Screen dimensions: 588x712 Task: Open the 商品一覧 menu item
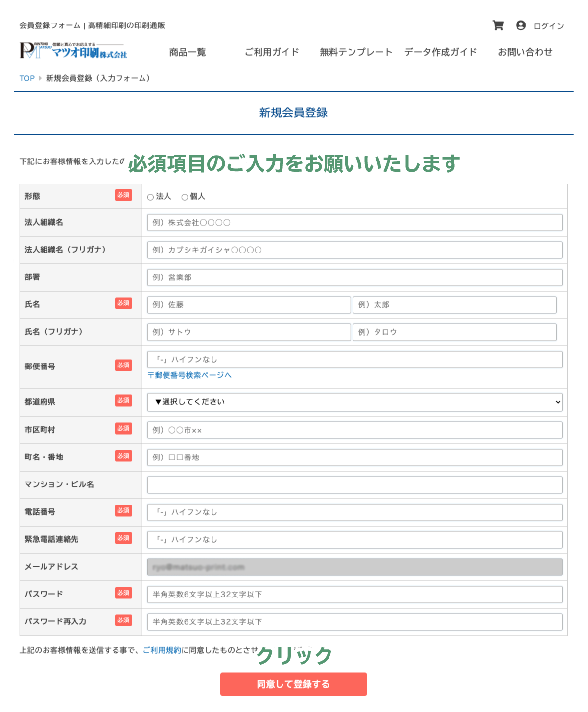188,52
